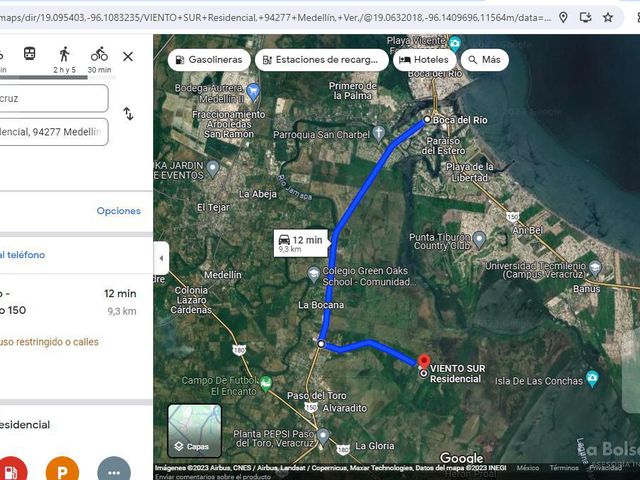This screenshot has width=640, height=480.
Task: Filter map by Gasolineras
Action: click(209, 60)
